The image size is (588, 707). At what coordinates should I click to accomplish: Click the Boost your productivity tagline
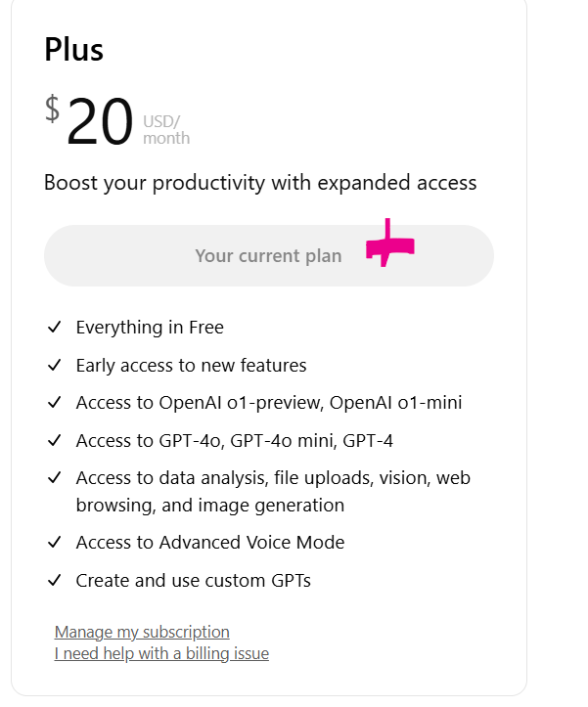tap(260, 183)
